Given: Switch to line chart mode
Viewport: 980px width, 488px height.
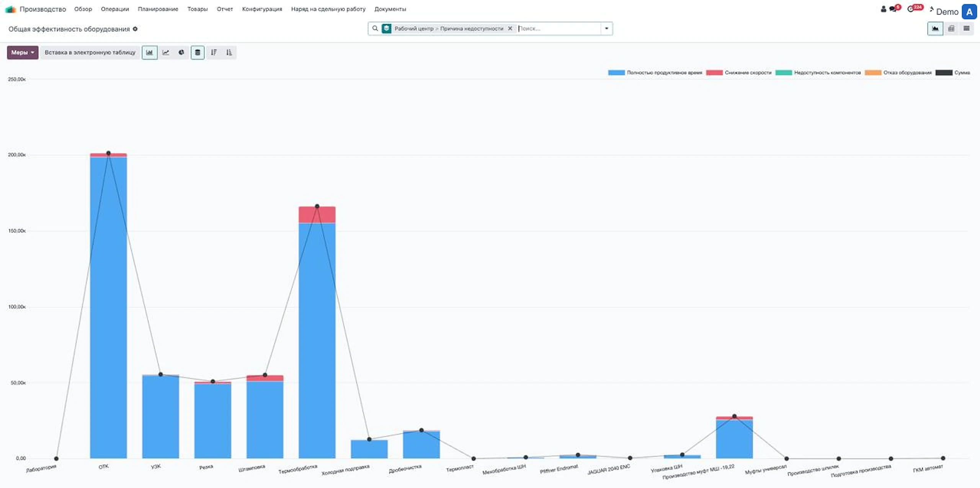Looking at the screenshot, I should point(166,52).
